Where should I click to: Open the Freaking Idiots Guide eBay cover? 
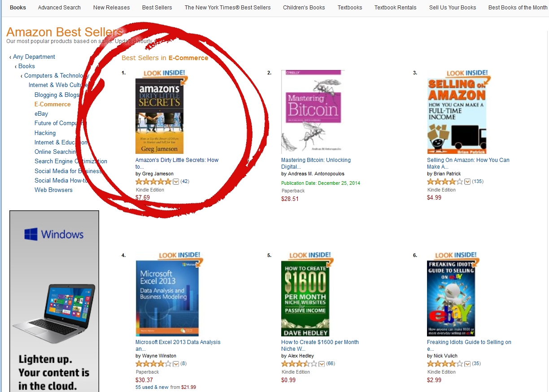(x=451, y=299)
